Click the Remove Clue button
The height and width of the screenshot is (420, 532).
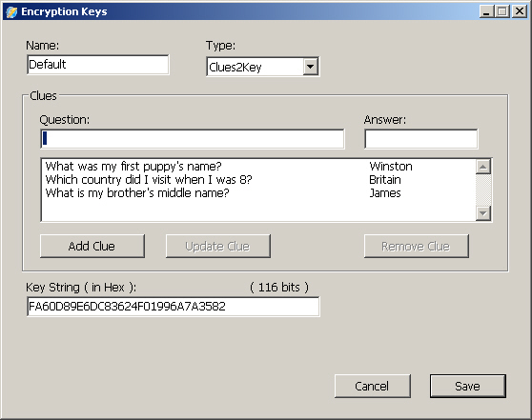click(417, 246)
